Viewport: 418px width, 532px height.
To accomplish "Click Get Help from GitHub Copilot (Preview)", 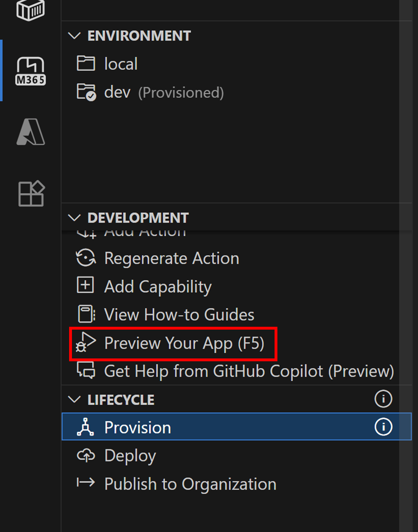I will click(x=249, y=371).
